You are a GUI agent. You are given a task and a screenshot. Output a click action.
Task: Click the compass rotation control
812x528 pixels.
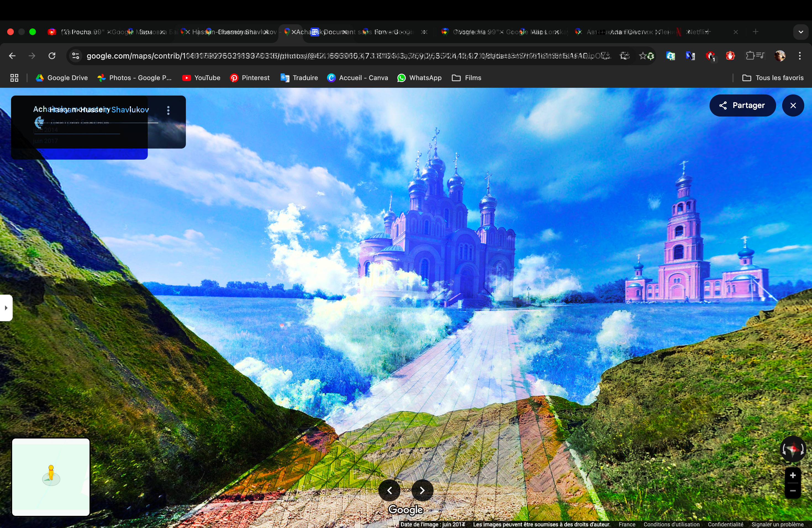tap(793, 449)
